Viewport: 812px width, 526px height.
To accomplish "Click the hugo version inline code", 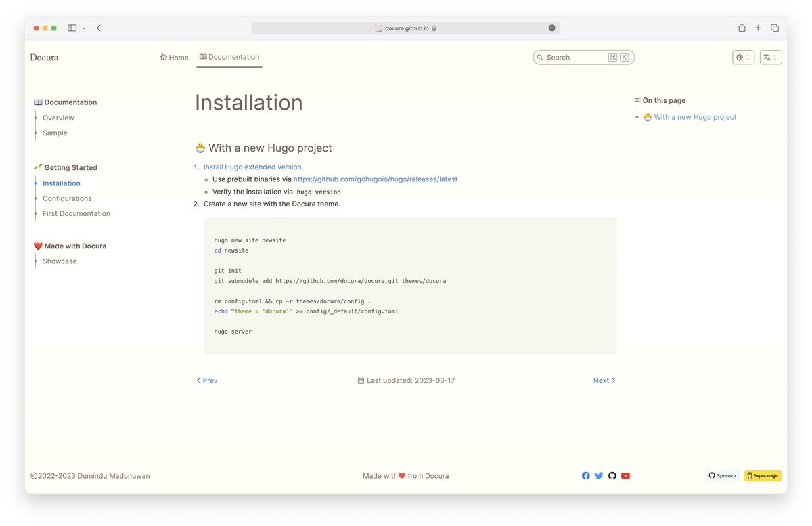I will [x=319, y=192].
